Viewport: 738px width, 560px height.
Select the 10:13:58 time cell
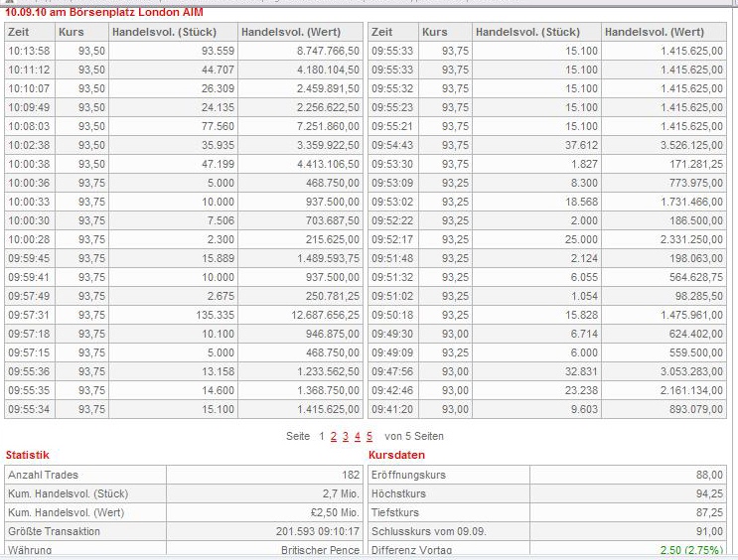[x=30, y=51]
